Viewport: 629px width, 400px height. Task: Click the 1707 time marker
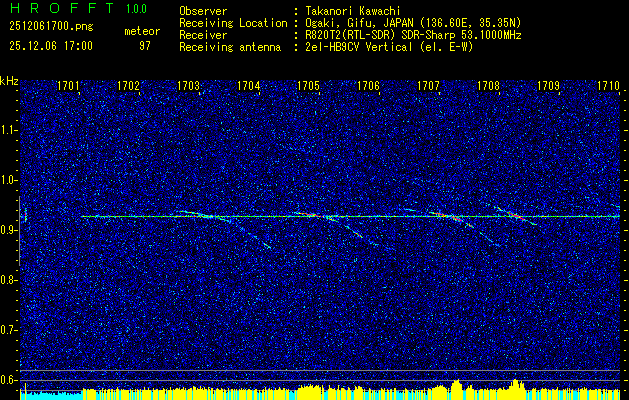(x=428, y=86)
